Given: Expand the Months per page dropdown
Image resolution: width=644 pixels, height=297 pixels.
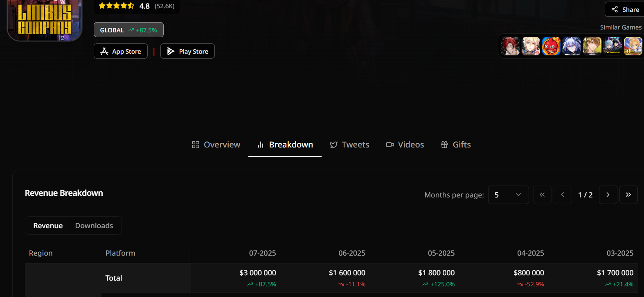Looking at the screenshot, I should [x=508, y=195].
